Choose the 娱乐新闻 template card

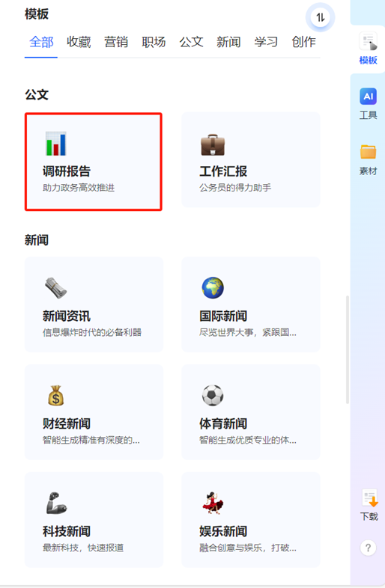(x=250, y=520)
